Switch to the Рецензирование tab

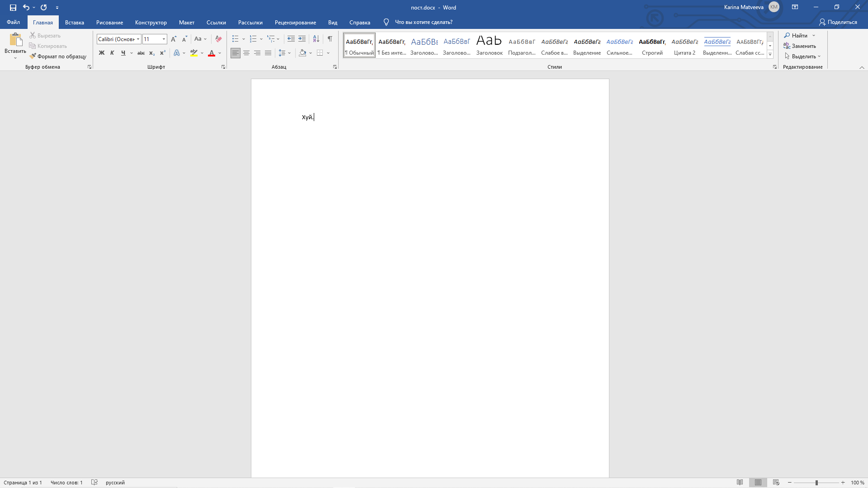click(295, 22)
